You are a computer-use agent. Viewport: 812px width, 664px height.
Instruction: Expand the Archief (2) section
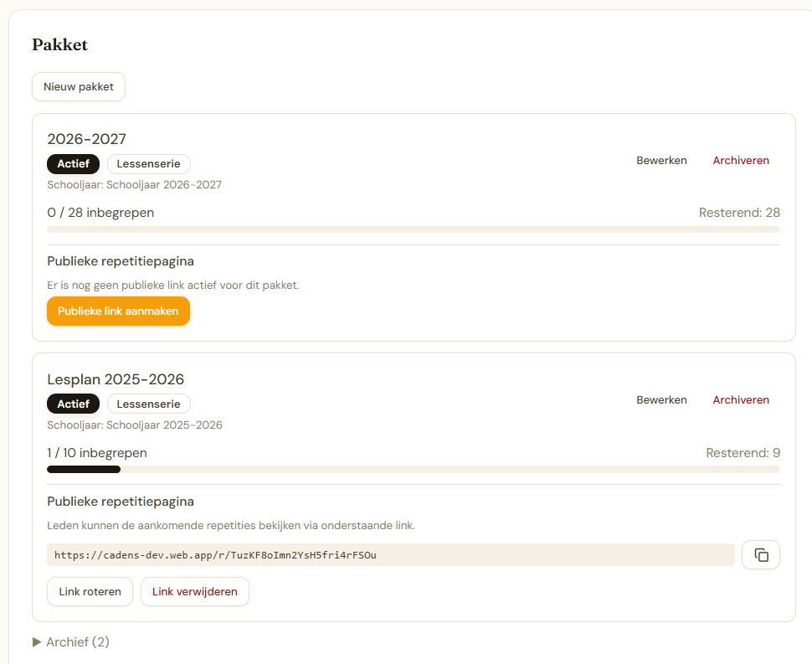click(x=71, y=642)
